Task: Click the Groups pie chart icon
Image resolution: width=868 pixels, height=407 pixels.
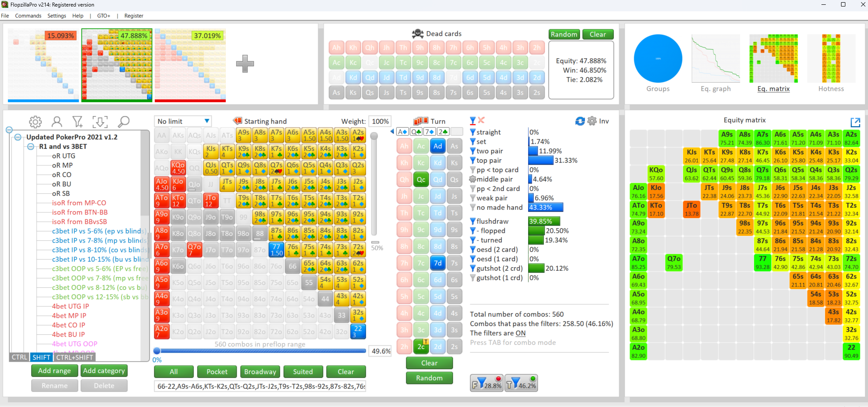Action: click(658, 58)
